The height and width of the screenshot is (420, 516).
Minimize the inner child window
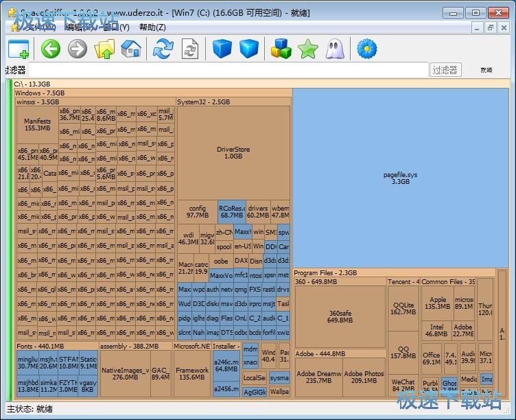coord(477,27)
